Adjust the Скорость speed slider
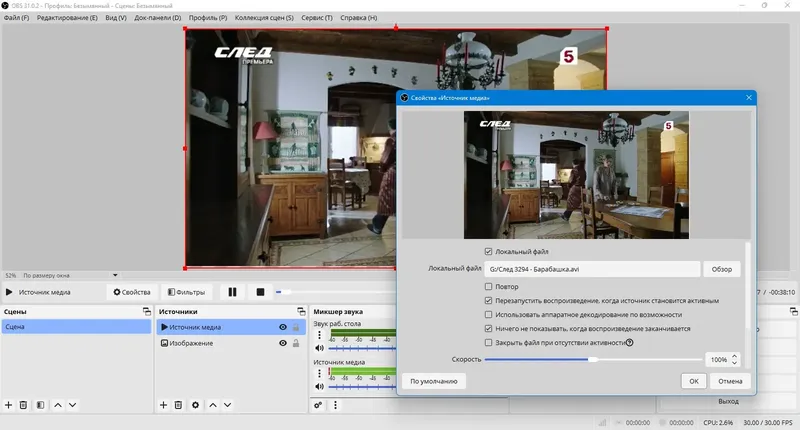The width and height of the screenshot is (800, 430). click(x=593, y=360)
